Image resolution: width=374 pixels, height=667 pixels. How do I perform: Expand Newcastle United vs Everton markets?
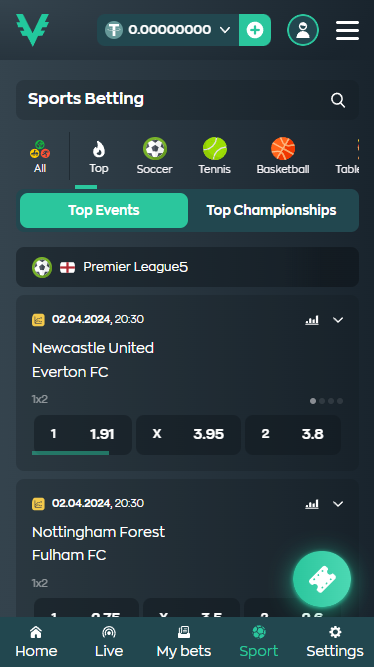[x=338, y=320]
